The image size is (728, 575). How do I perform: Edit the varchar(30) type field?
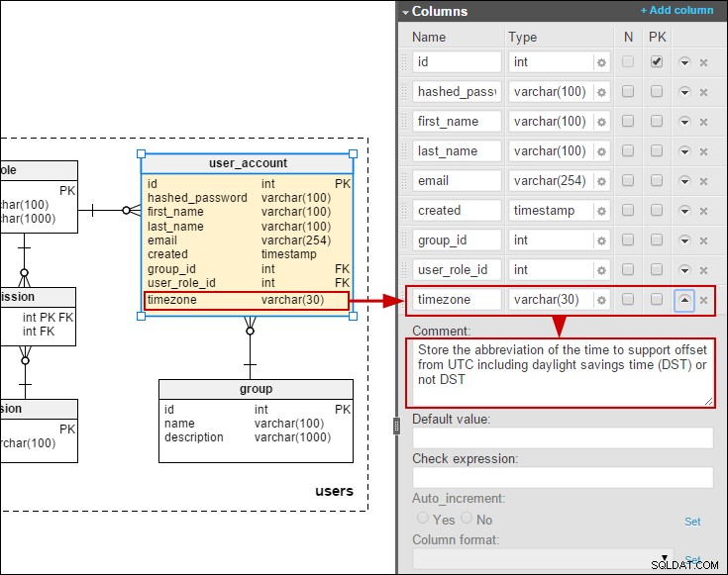[x=551, y=300]
